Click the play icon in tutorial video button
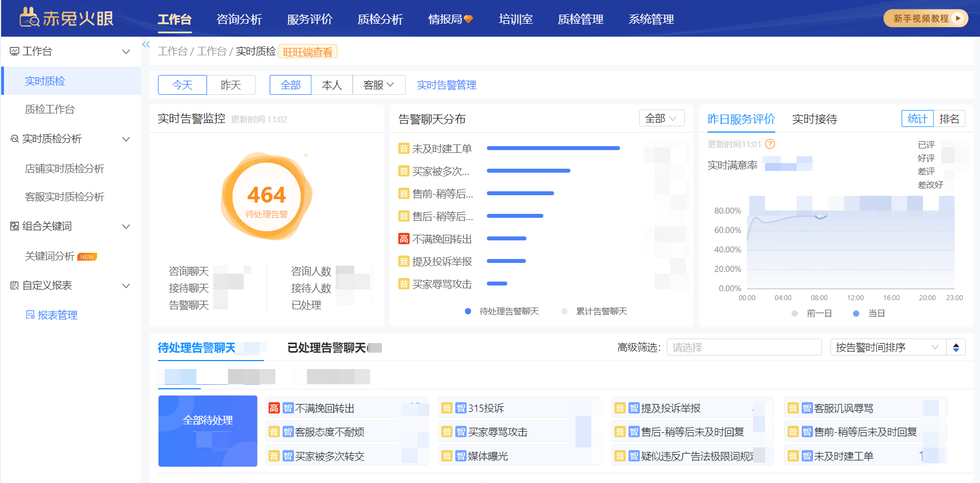The image size is (980, 483). point(957,18)
